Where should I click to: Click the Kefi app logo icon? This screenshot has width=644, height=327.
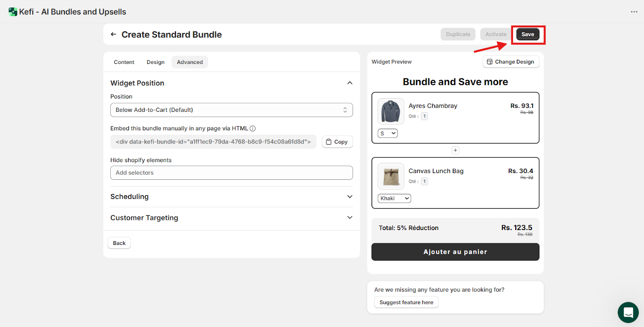tap(13, 12)
